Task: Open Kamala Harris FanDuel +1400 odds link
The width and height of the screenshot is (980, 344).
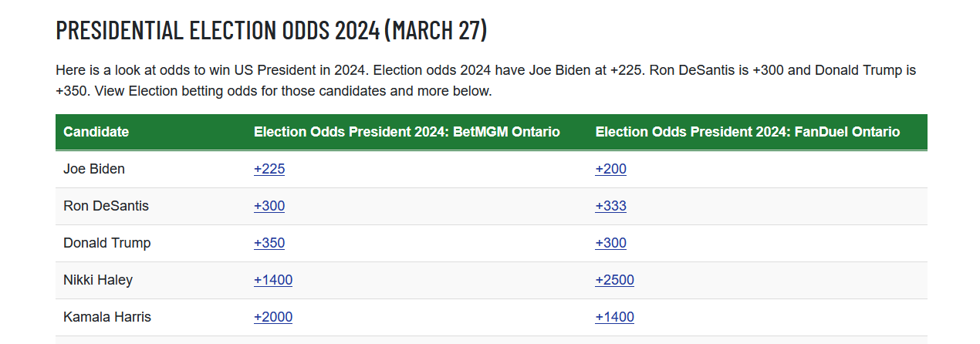Action: tap(614, 317)
